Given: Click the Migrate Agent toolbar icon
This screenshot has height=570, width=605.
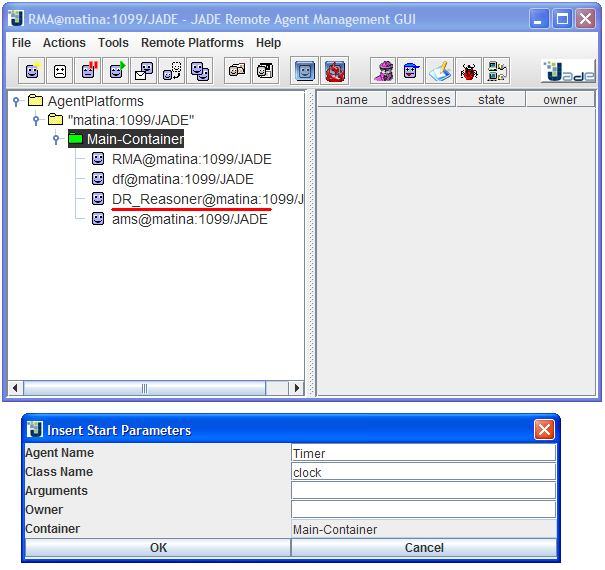Looking at the screenshot, I should point(172,71).
